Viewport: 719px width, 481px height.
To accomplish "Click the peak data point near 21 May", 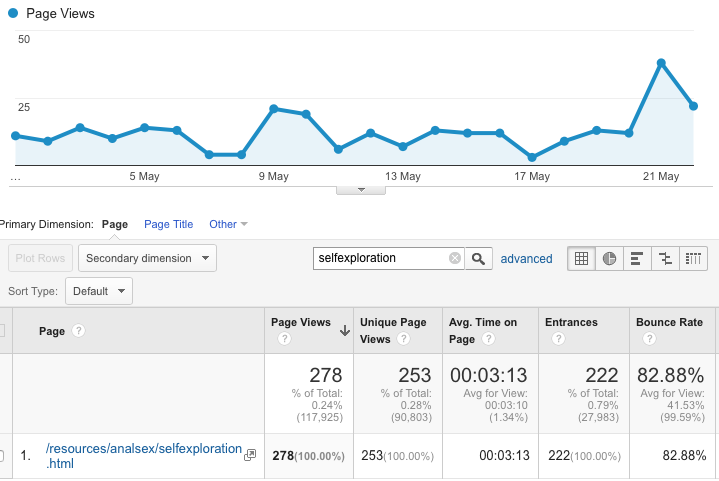I will (661, 62).
